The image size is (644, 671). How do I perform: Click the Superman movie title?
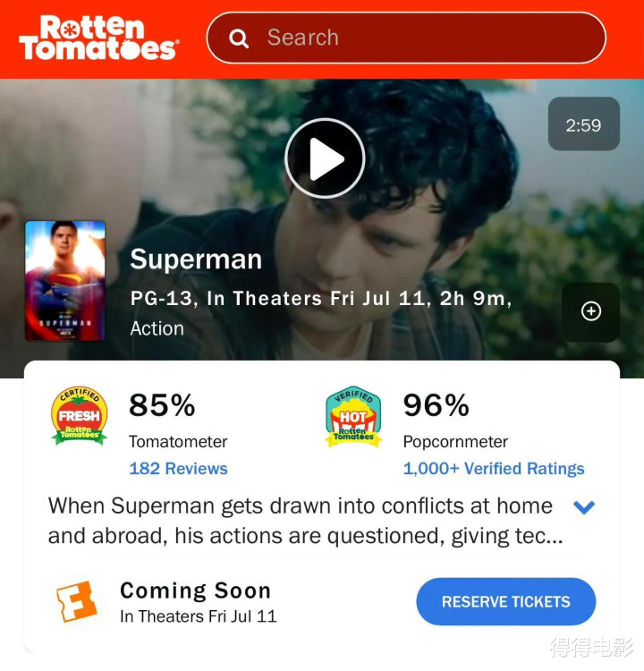click(196, 259)
